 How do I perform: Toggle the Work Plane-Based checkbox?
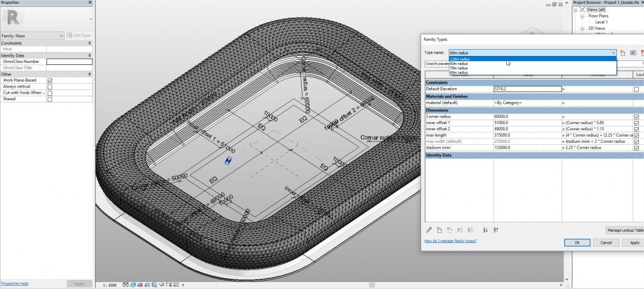[x=50, y=81]
